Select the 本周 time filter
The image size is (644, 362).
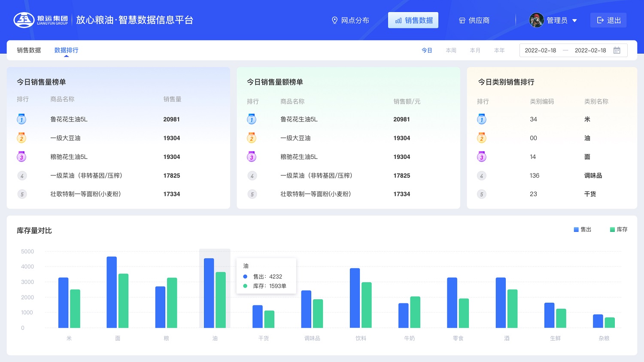[451, 50]
